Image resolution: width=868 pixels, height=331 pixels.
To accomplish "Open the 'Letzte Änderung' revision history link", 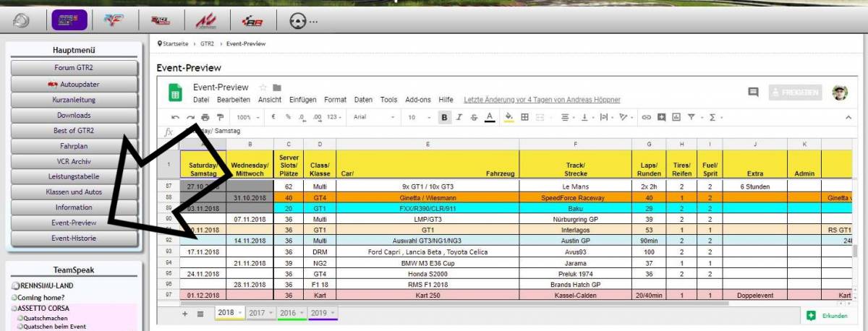I will click(541, 100).
